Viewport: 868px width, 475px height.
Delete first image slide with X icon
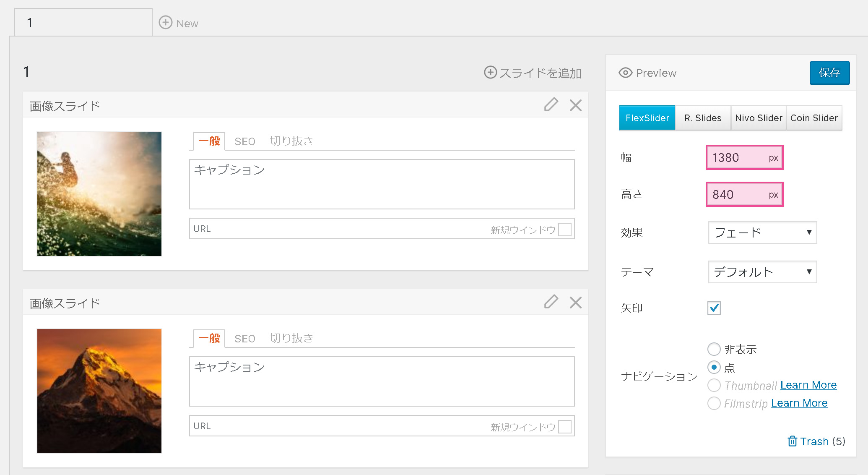tap(575, 105)
